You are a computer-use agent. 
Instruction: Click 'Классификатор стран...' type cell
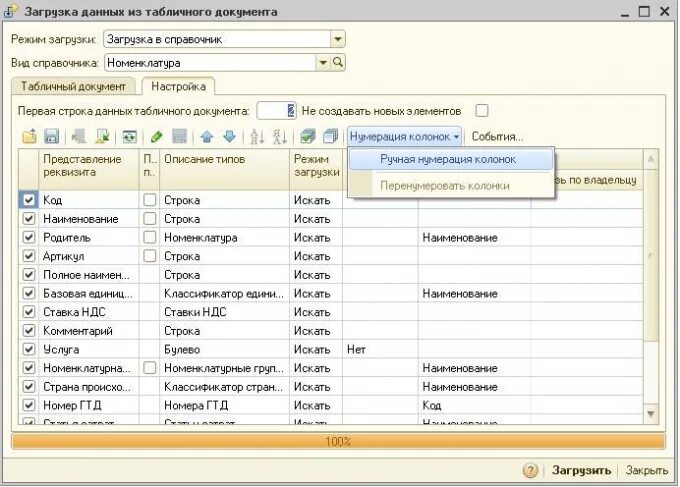224,386
